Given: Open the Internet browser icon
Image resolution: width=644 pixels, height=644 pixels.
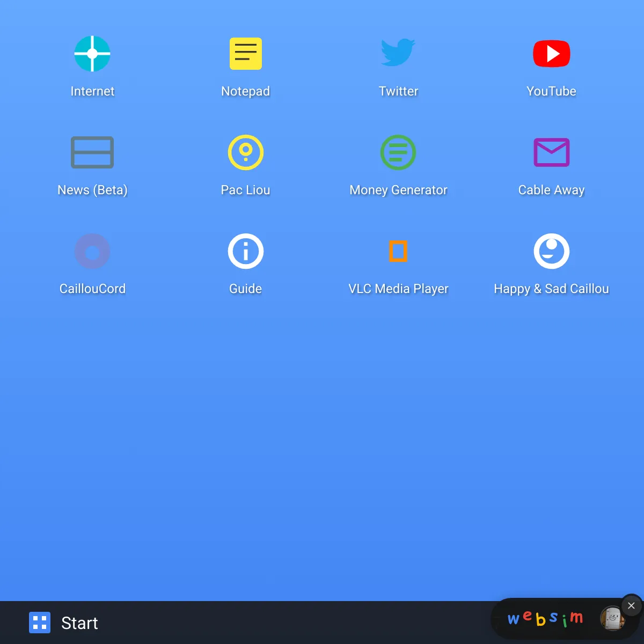Looking at the screenshot, I should click(92, 54).
